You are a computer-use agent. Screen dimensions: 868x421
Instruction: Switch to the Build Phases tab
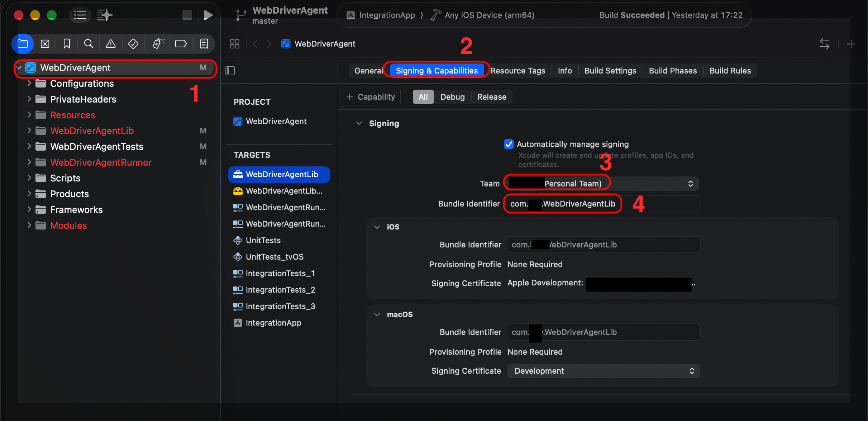(x=673, y=71)
